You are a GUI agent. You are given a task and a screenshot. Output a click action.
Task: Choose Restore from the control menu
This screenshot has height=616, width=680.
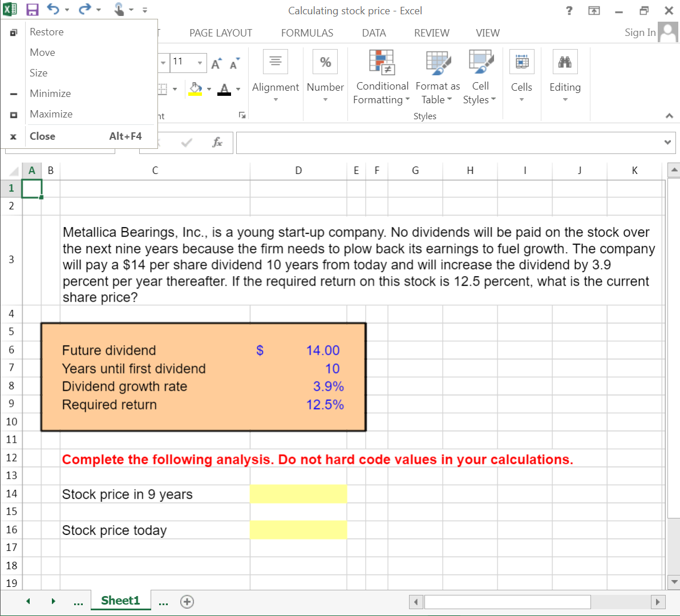(x=46, y=31)
